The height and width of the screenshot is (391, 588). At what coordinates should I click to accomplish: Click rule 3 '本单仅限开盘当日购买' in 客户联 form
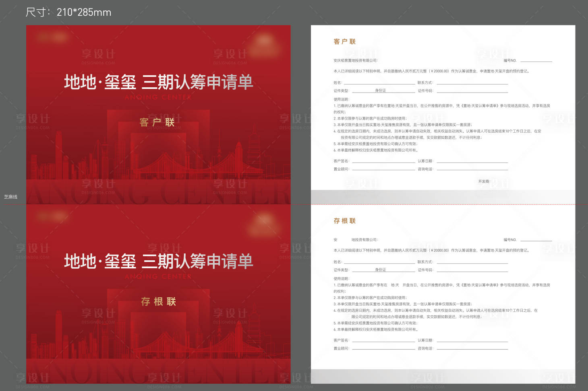pyautogui.click(x=403, y=125)
